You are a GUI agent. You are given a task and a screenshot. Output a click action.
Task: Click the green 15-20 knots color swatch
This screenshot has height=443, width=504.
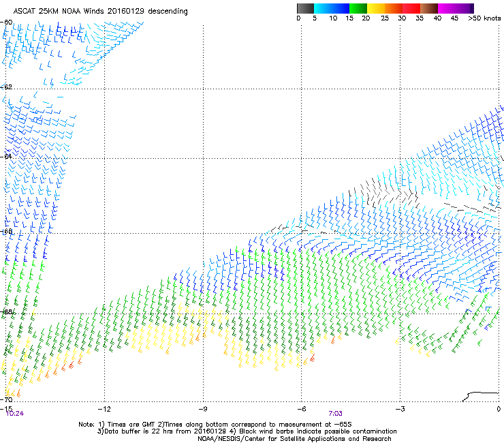358,8
